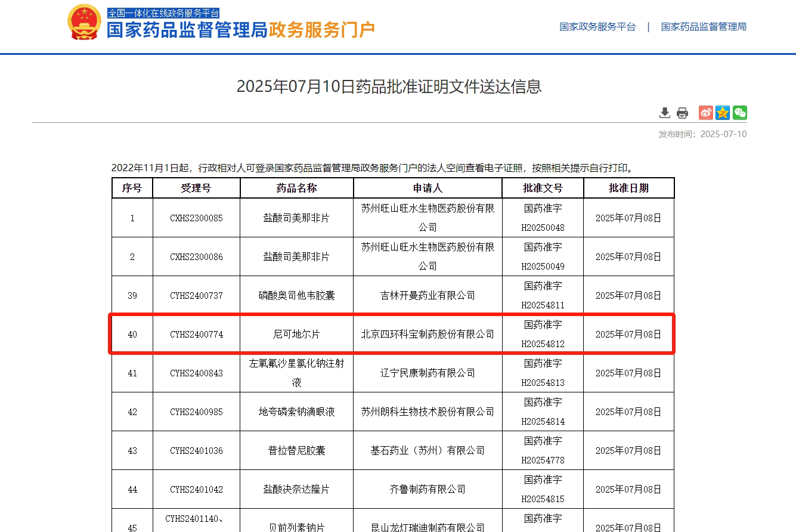The height and width of the screenshot is (532, 796).
Task: Share the page to QZone star icon
Action: coord(723,113)
